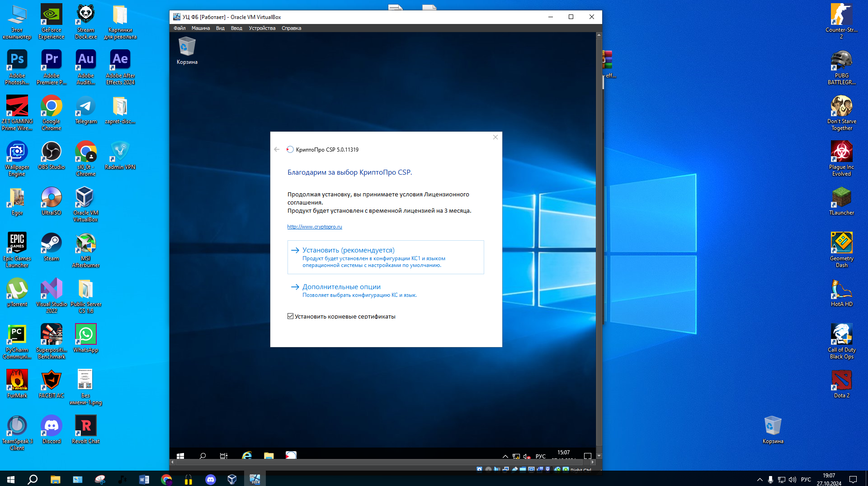Select the FACEIT AC desktop icon

pos(52,383)
